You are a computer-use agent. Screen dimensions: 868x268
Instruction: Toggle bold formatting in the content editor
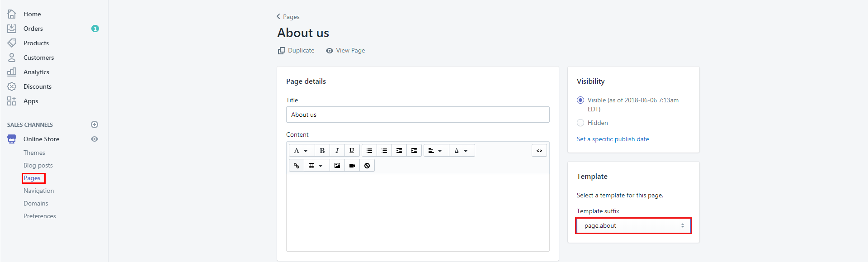coord(322,151)
